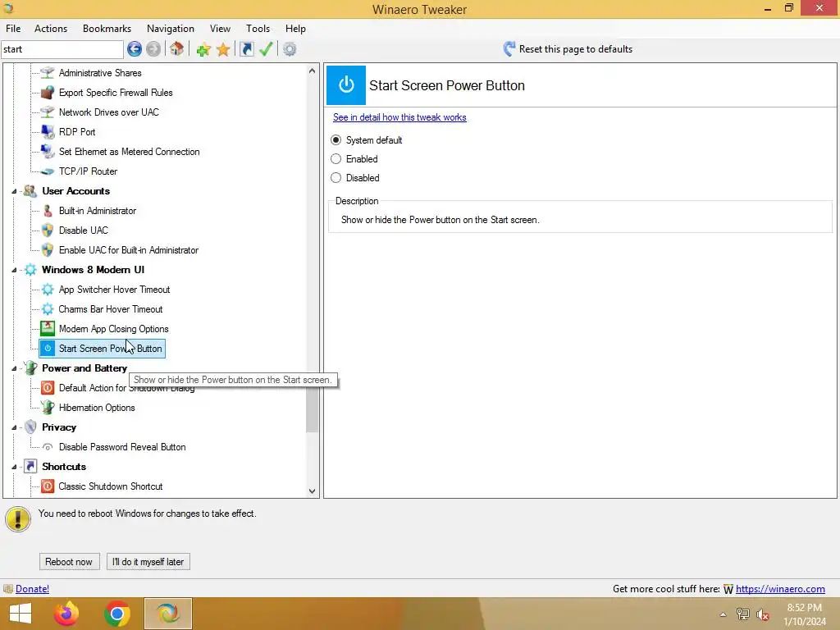Open Firefox from the taskbar
Viewport: 840px width, 630px height.
[x=66, y=614]
